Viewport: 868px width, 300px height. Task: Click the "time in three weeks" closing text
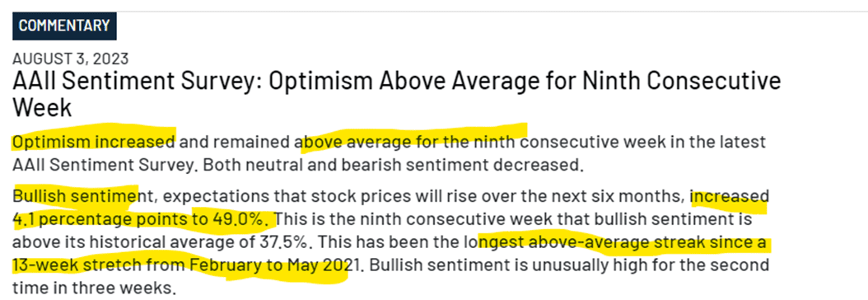point(92,288)
